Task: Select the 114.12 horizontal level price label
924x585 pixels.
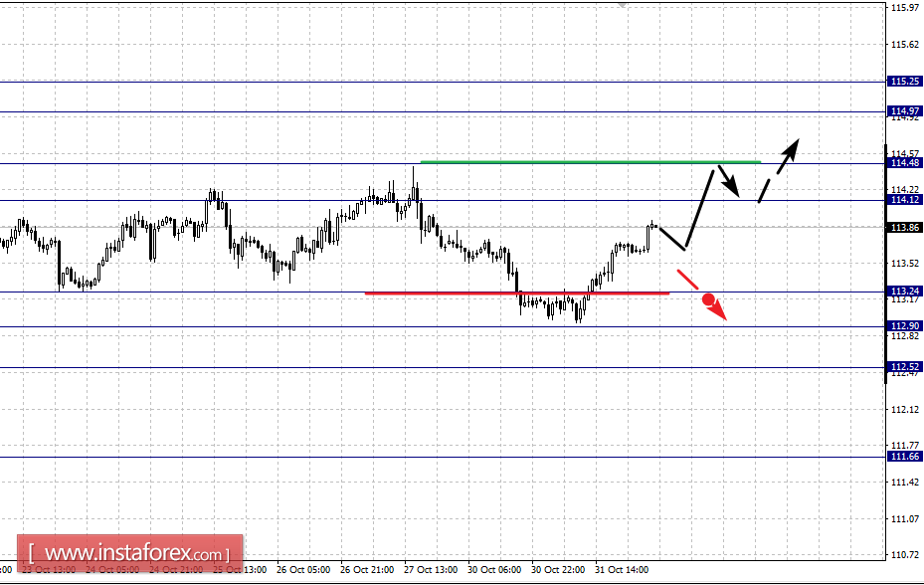Action: [904, 200]
